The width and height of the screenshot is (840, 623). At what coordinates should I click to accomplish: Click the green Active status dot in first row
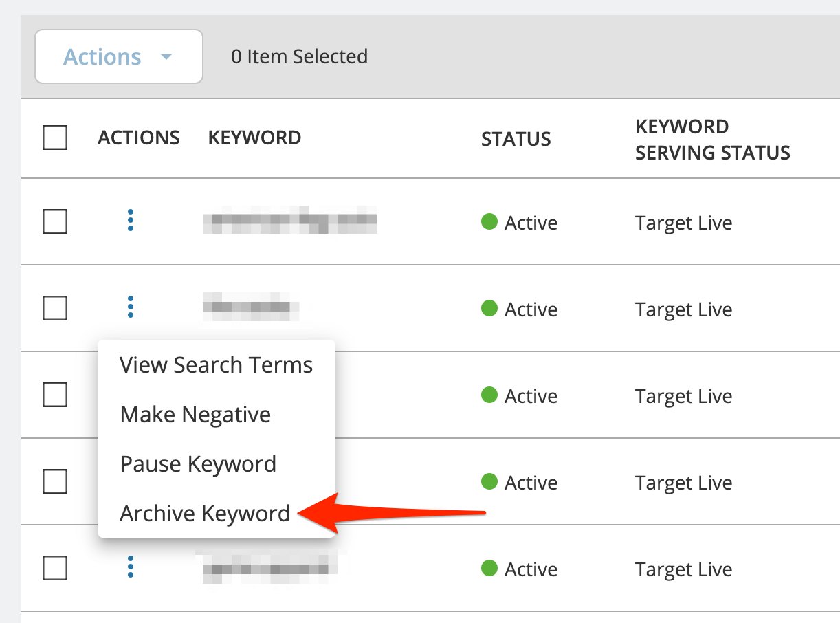tap(489, 222)
